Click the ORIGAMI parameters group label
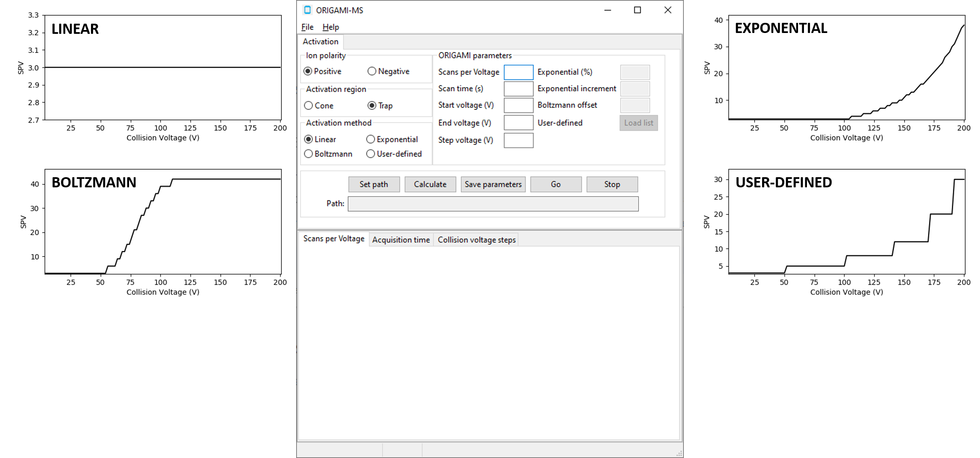The height and width of the screenshot is (458, 980). pyautogui.click(x=475, y=55)
